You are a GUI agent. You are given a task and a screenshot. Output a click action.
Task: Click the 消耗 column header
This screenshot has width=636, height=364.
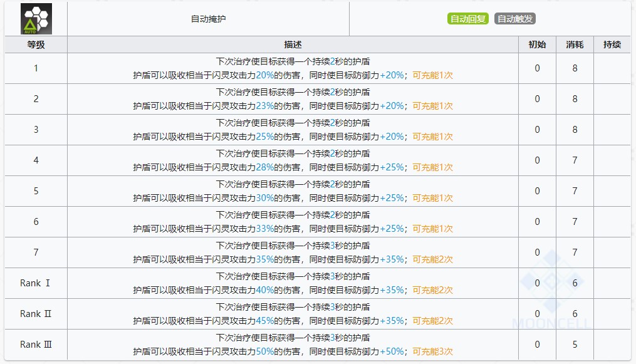(x=574, y=44)
